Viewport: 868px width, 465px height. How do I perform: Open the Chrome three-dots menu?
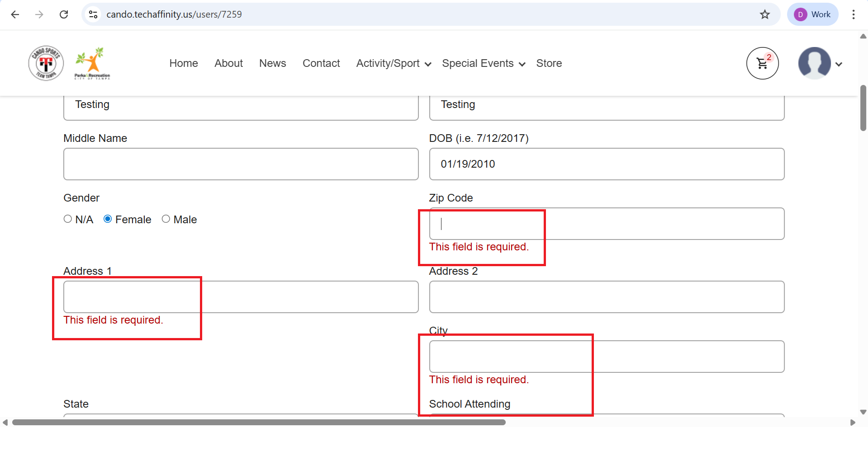[x=853, y=14]
